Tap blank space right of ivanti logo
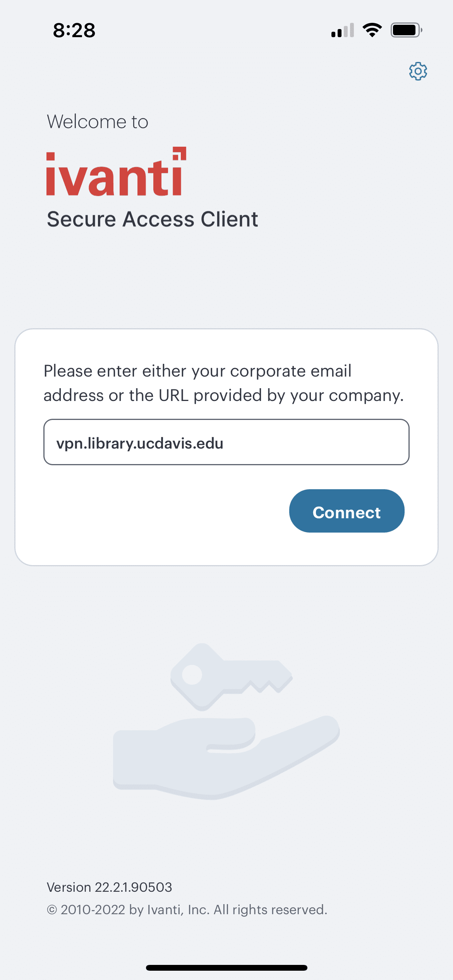This screenshot has width=453, height=980. 310,174
